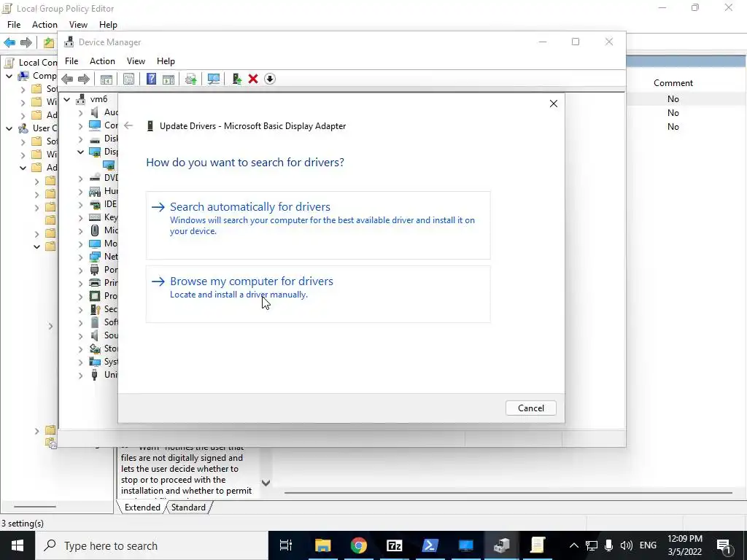Click description pane scroll-down arrow
Viewport: 747px width, 560px height.
click(x=266, y=483)
